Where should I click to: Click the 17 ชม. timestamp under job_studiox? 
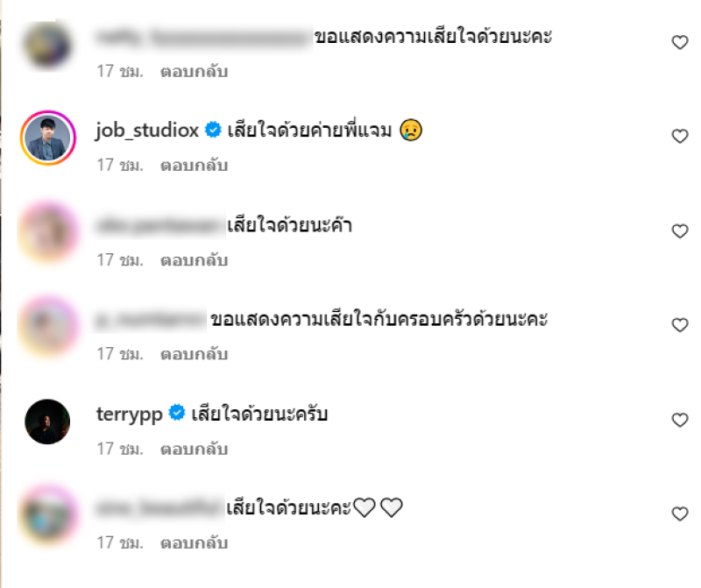120,165
